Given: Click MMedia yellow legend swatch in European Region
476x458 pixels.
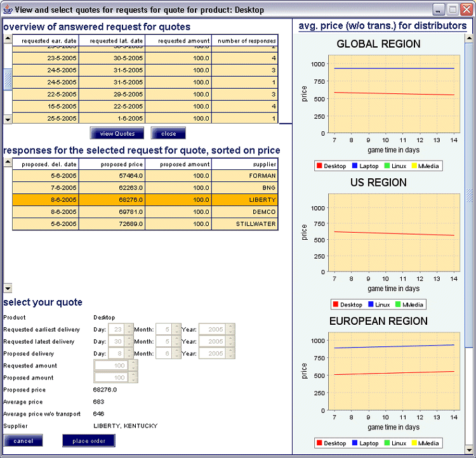Looking at the screenshot, I should click(x=414, y=443).
